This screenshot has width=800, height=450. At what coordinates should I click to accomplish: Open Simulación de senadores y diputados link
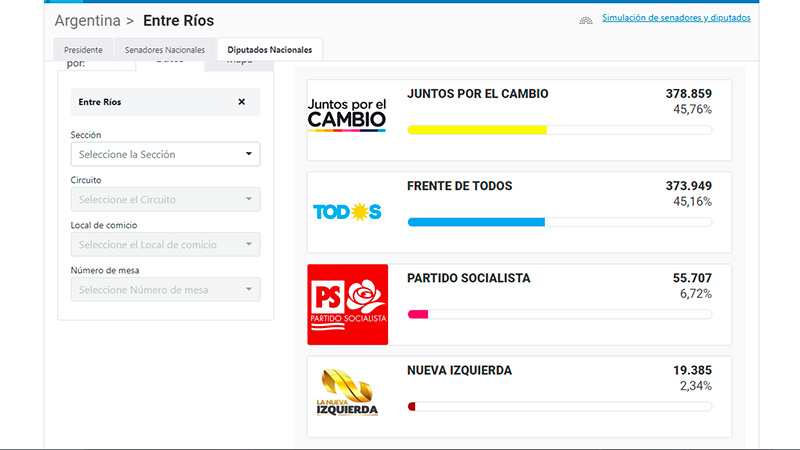(676, 18)
